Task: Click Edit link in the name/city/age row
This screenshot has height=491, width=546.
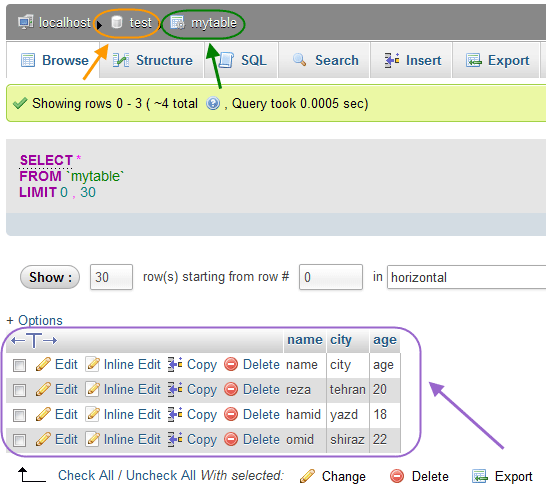Action: click(x=66, y=365)
